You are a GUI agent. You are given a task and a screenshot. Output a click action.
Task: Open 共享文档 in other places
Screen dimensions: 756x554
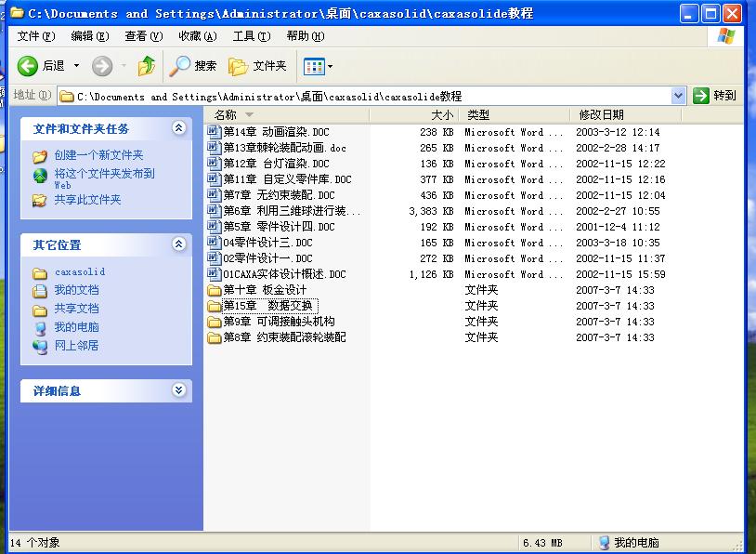76,309
